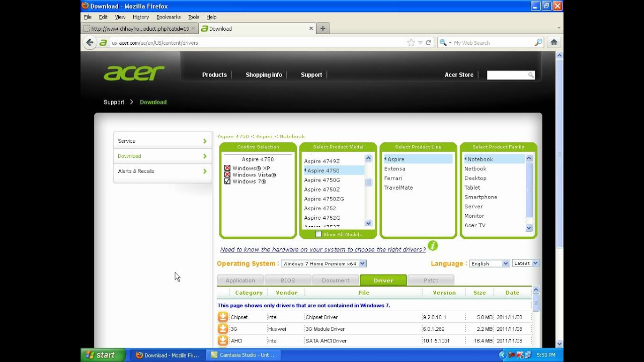Click the Firefox home button
644x362 pixels.
tap(554, 43)
